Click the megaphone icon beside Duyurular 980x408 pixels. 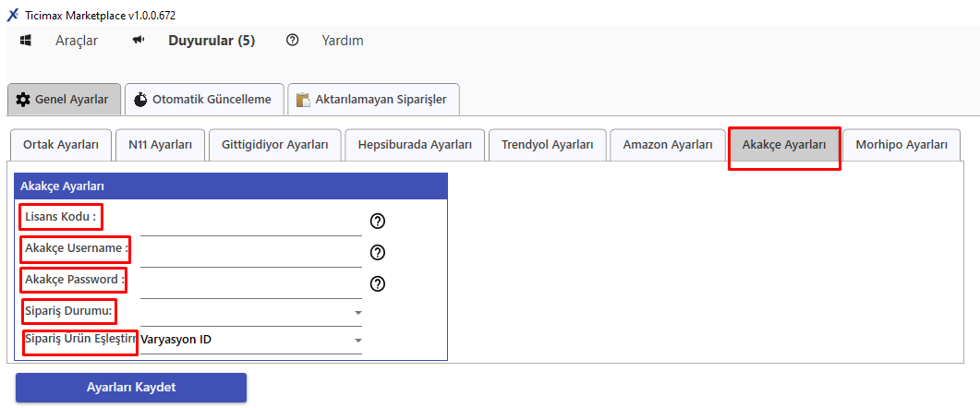coord(139,41)
